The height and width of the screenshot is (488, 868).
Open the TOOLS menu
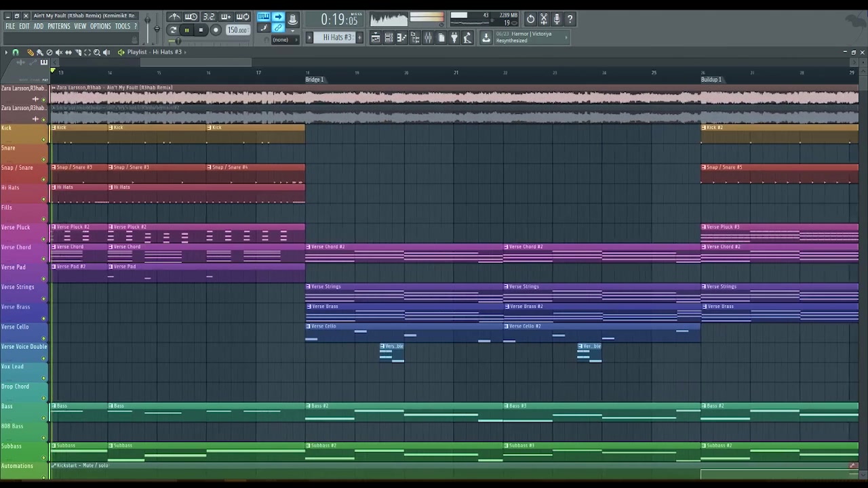(x=123, y=26)
